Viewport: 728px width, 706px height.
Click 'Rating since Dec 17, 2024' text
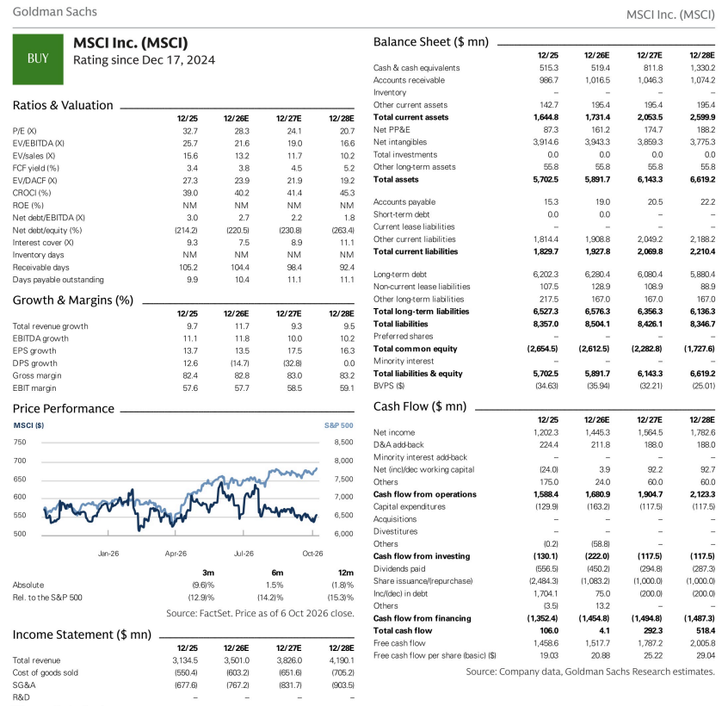point(144,60)
